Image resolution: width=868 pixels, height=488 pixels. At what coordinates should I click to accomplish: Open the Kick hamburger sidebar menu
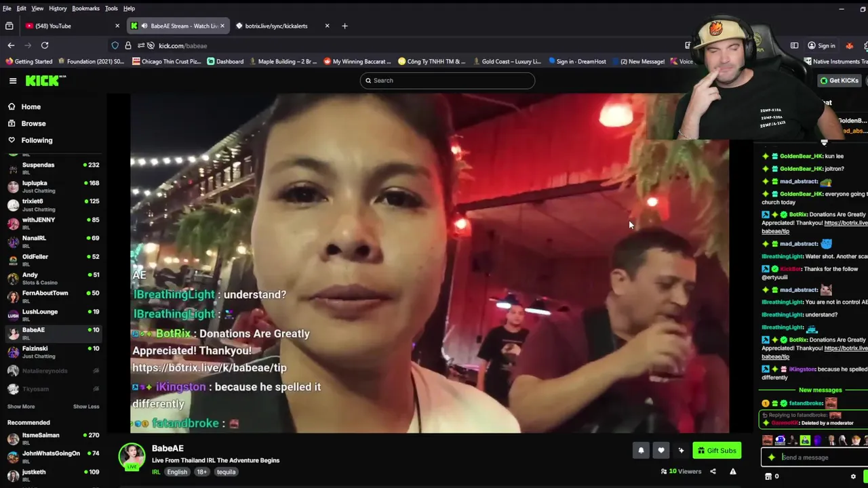click(13, 81)
